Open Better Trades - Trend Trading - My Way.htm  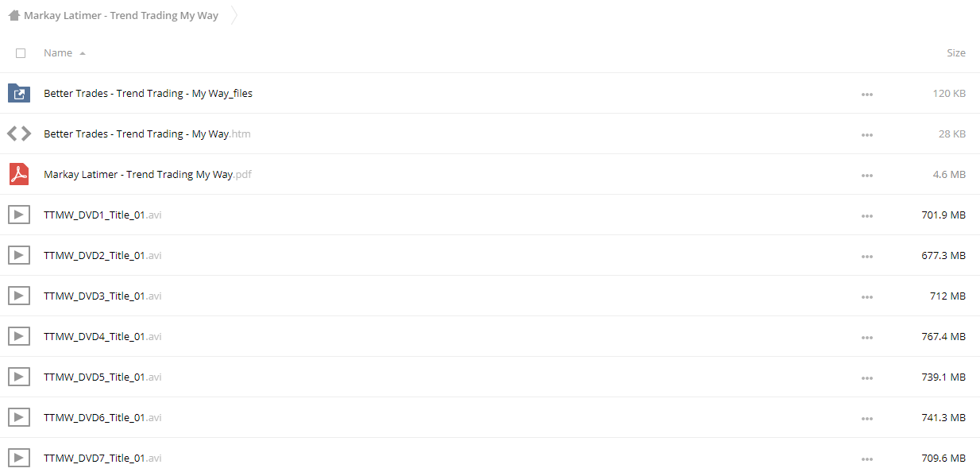pos(147,134)
